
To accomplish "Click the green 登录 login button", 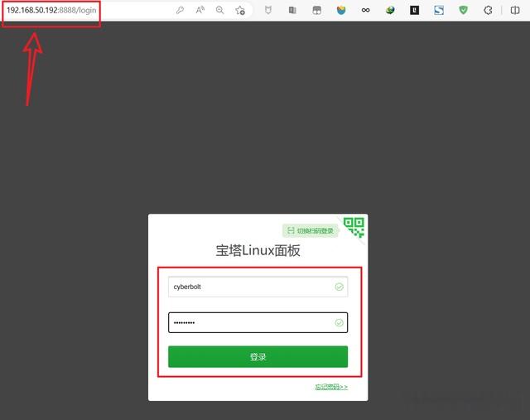I will coord(258,356).
